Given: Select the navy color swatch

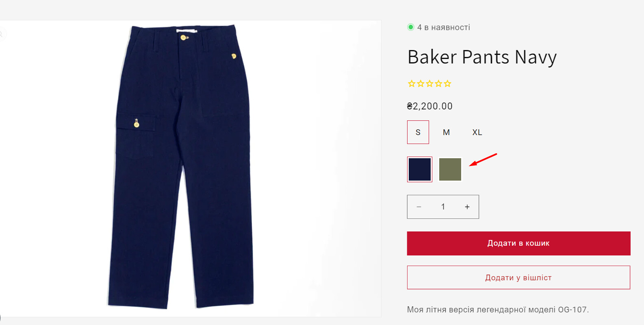Looking at the screenshot, I should [420, 169].
